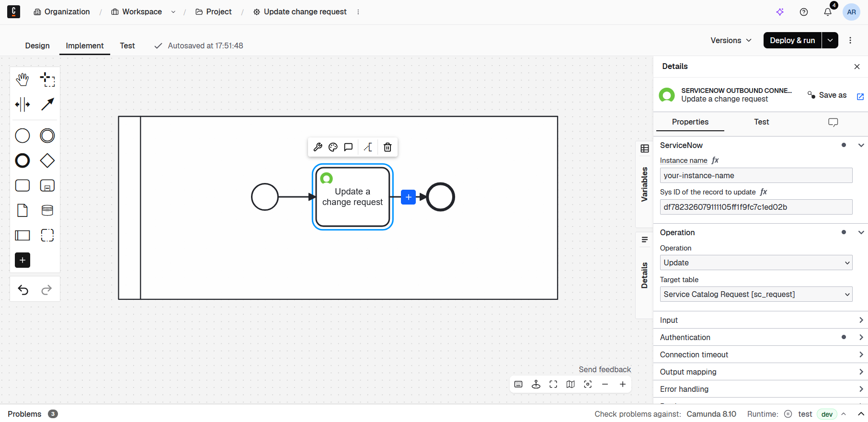This screenshot has width=868, height=422.
Task: Create a Group from palette
Action: [x=47, y=235]
